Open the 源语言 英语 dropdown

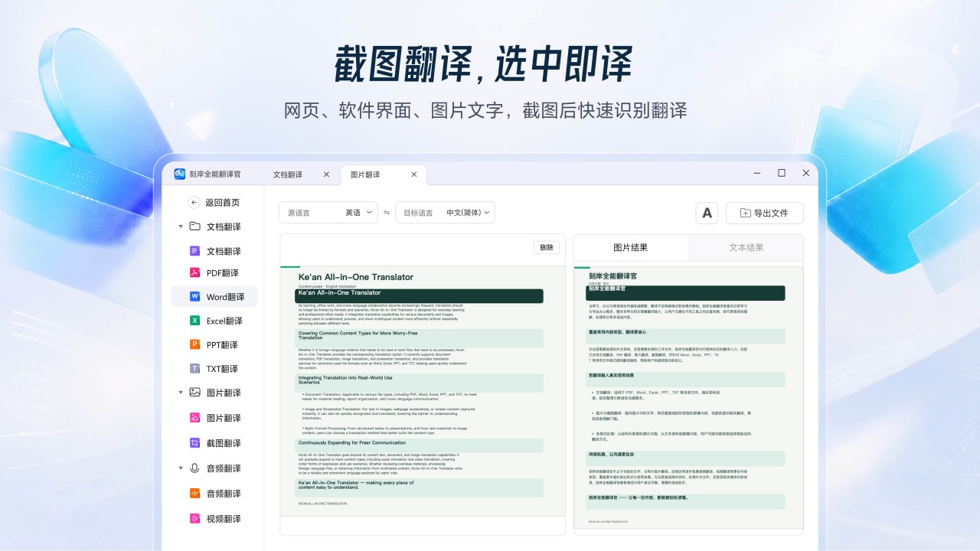tap(328, 213)
